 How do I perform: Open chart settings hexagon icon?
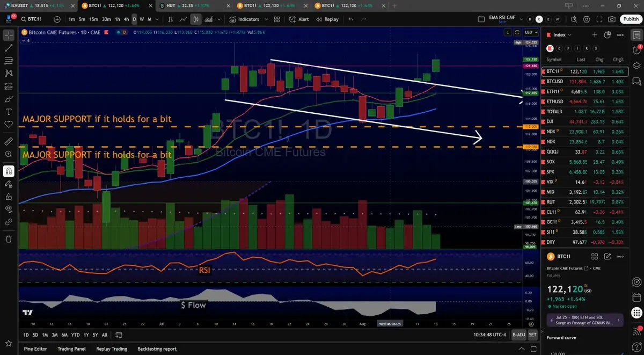pyautogui.click(x=587, y=19)
